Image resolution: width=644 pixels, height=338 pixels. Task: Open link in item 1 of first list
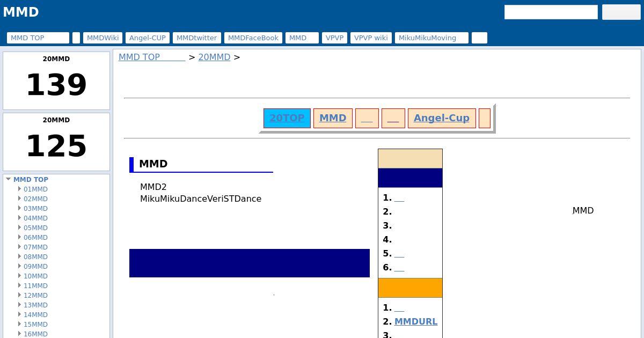tap(399, 197)
